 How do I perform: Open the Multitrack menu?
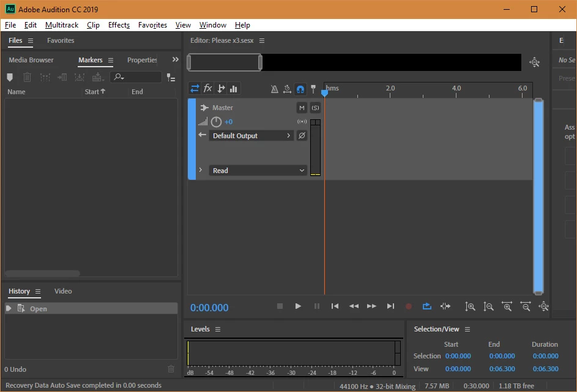(x=61, y=25)
